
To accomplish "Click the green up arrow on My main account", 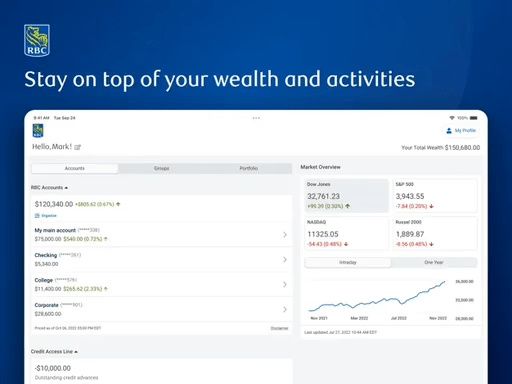I will (106, 239).
